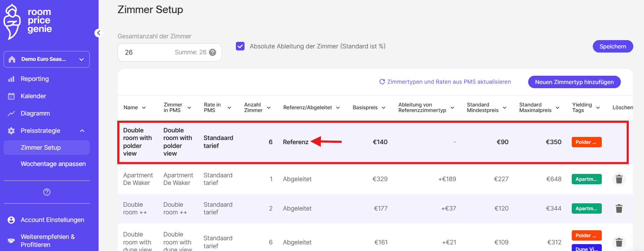Delete the Apartment De Waker room
The image size is (644, 251).
point(619,179)
